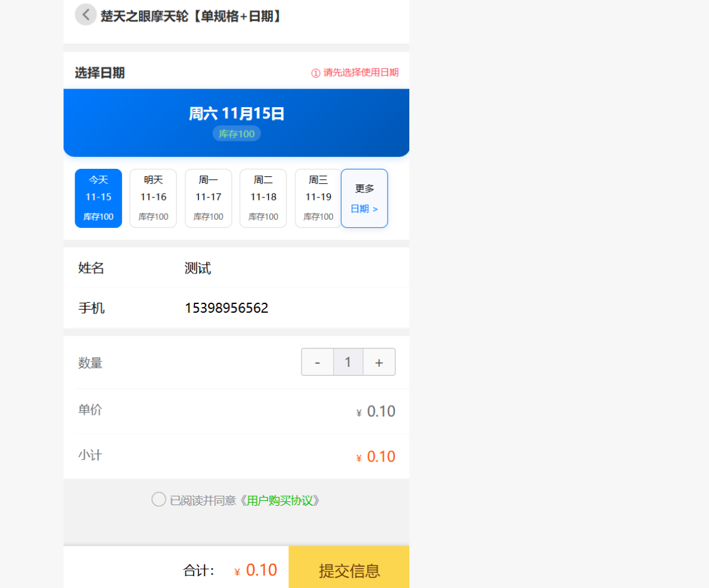This screenshot has width=709, height=588.
Task: Open the user purchase agreement link
Action: coord(280,501)
